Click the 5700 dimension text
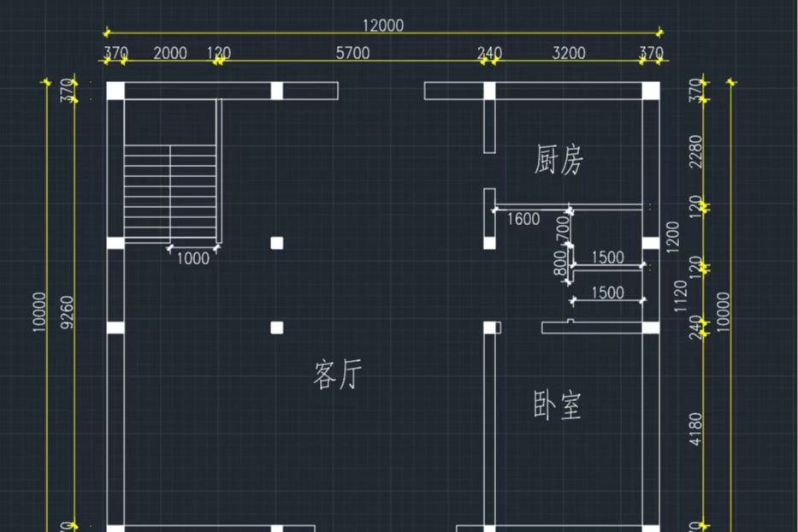The height and width of the screenshot is (532, 798). pos(352,53)
